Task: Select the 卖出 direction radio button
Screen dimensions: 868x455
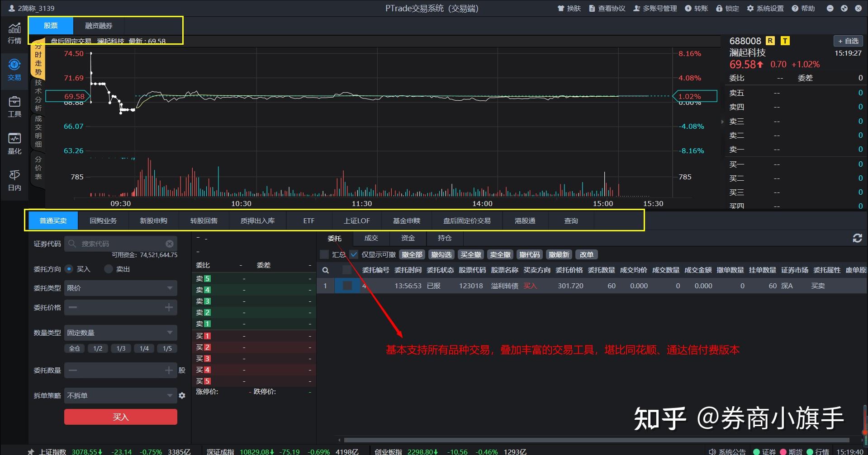Action: (x=108, y=269)
